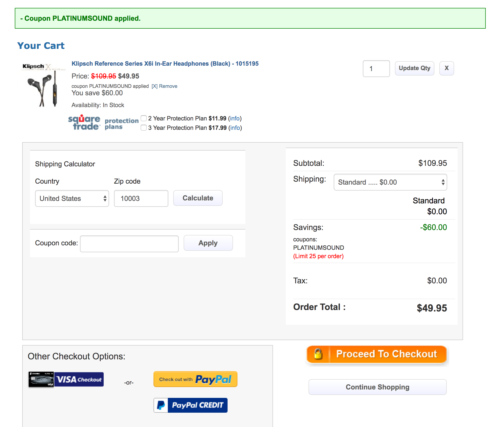Viewport: 504px width, 427px height.
Task: Click Continue Shopping button
Action: point(377,387)
